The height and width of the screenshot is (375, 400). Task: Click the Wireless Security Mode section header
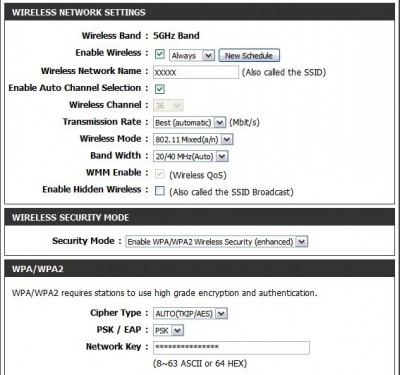pos(199,217)
